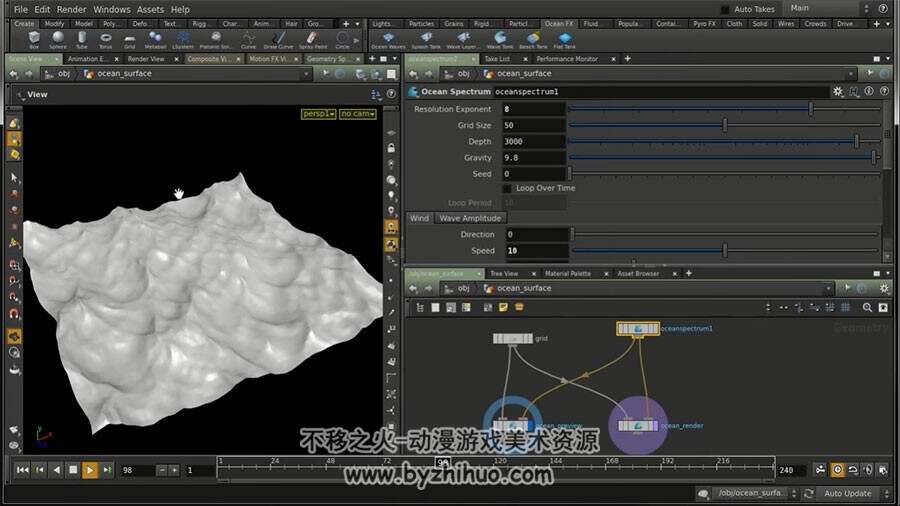Switch to the Wave Amplitude tab
Viewport: 900px width, 506px height.
coord(470,218)
